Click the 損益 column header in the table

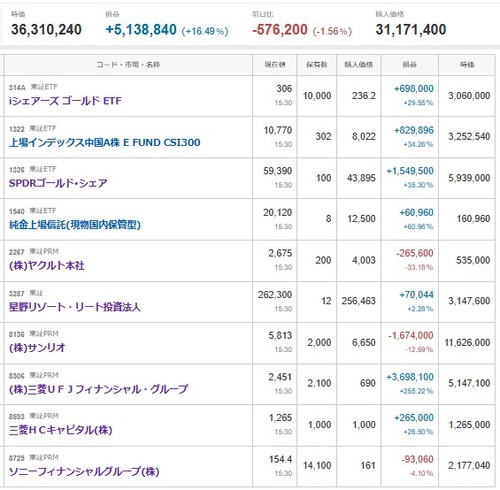[x=409, y=65]
